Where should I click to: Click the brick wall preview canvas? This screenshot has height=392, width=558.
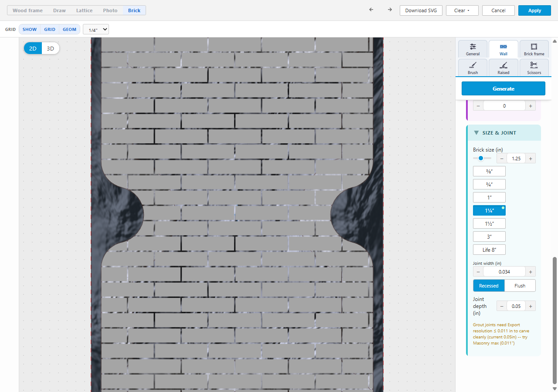click(237, 215)
